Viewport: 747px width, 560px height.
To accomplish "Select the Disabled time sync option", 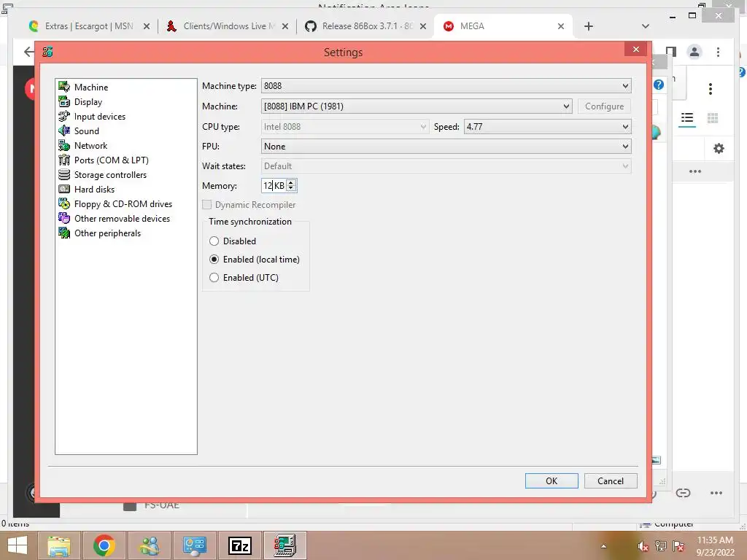I will pyautogui.click(x=214, y=241).
